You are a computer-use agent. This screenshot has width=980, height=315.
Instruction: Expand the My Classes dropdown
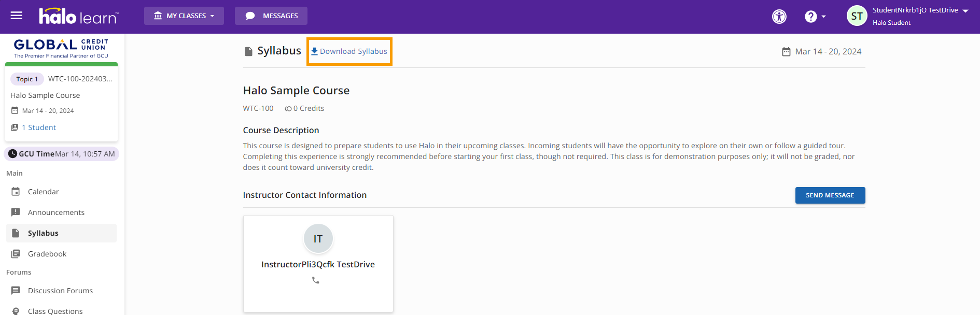click(184, 16)
